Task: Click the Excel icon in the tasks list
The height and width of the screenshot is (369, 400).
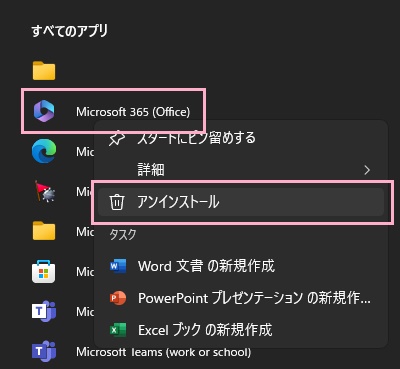Action: pos(118,330)
